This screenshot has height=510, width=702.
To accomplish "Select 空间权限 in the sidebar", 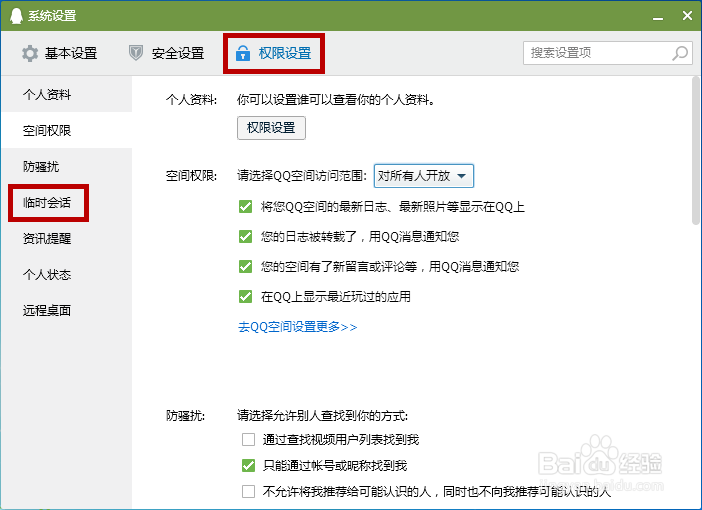I will click(67, 130).
